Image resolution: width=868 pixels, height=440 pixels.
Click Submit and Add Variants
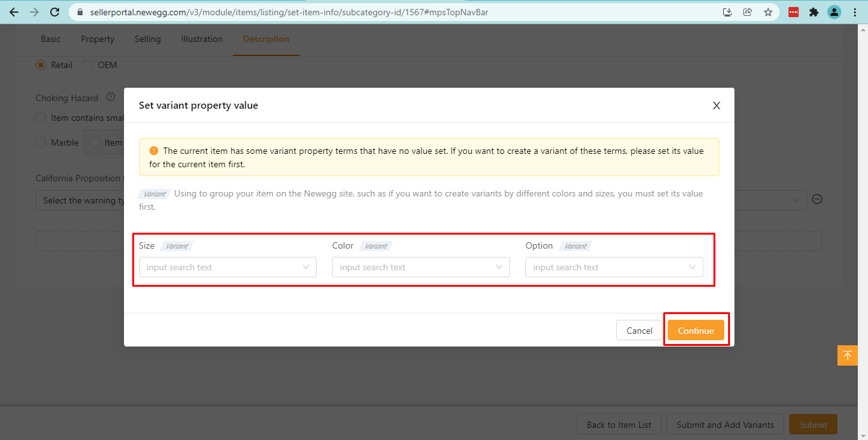(725, 425)
